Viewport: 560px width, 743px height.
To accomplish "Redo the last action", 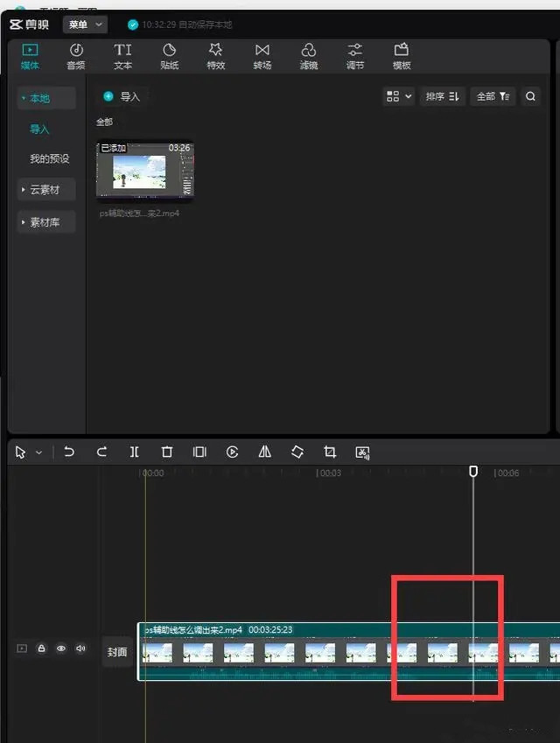I will pos(101,452).
